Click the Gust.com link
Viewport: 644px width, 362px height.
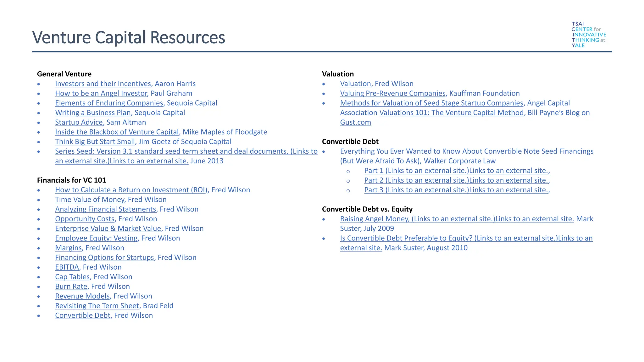(355, 122)
